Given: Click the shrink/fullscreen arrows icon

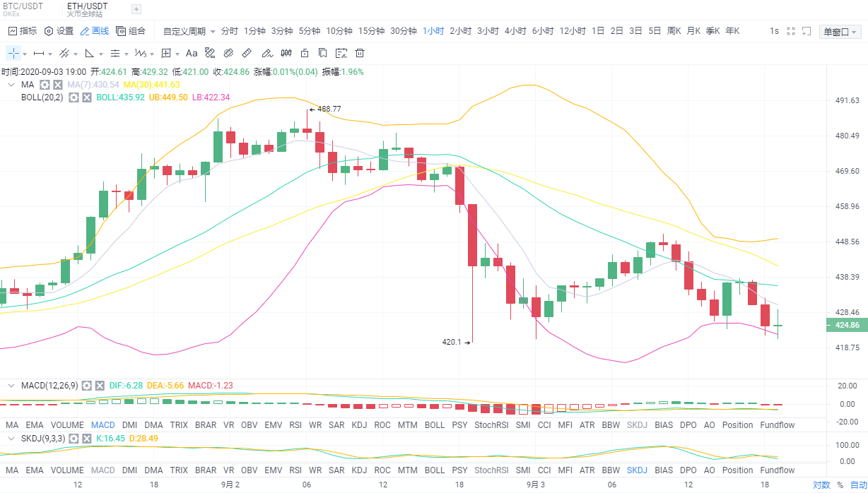Looking at the screenshot, I should [792, 31].
